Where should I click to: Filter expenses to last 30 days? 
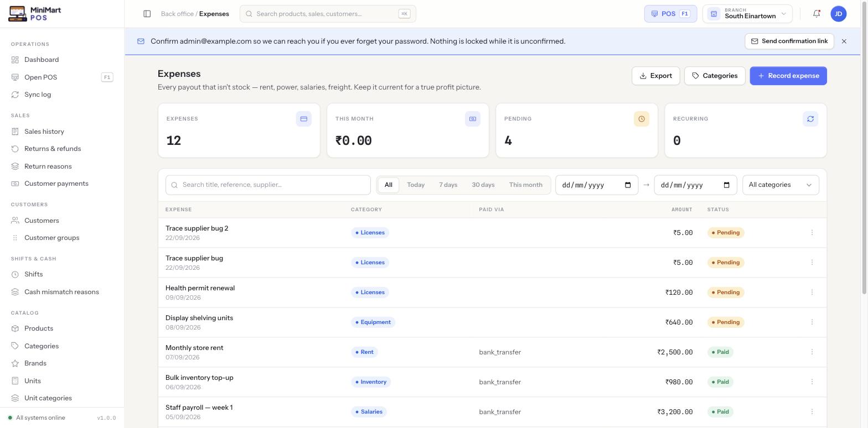pyautogui.click(x=483, y=185)
